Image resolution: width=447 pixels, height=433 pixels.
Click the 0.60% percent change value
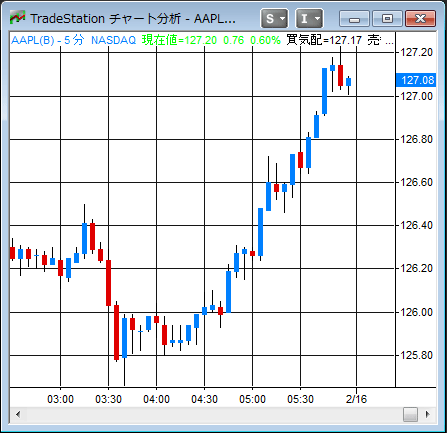265,41
